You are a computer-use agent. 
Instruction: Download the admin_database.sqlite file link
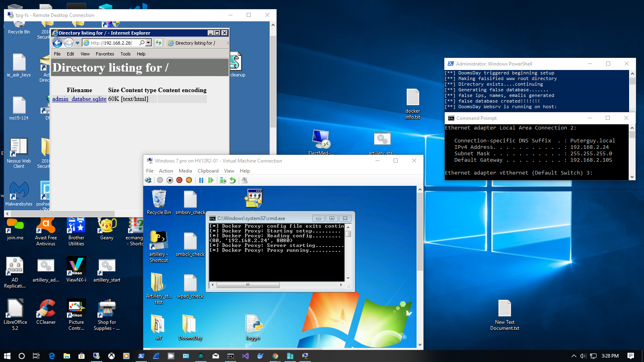tap(79, 99)
